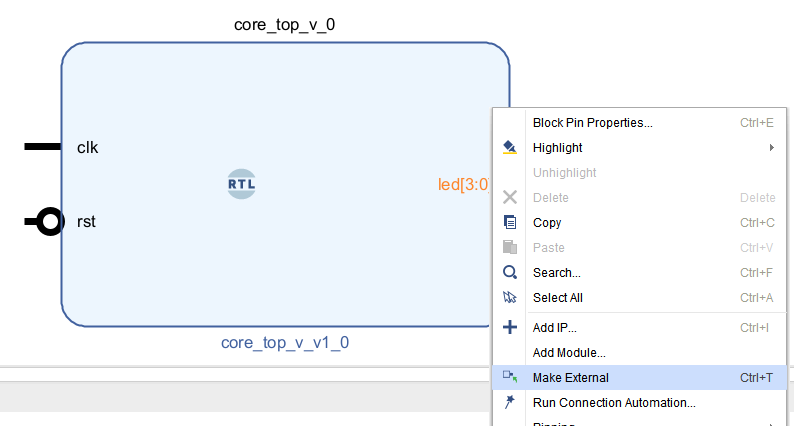The image size is (794, 426).
Task: Choose Make External from context menu
Action: [570, 378]
